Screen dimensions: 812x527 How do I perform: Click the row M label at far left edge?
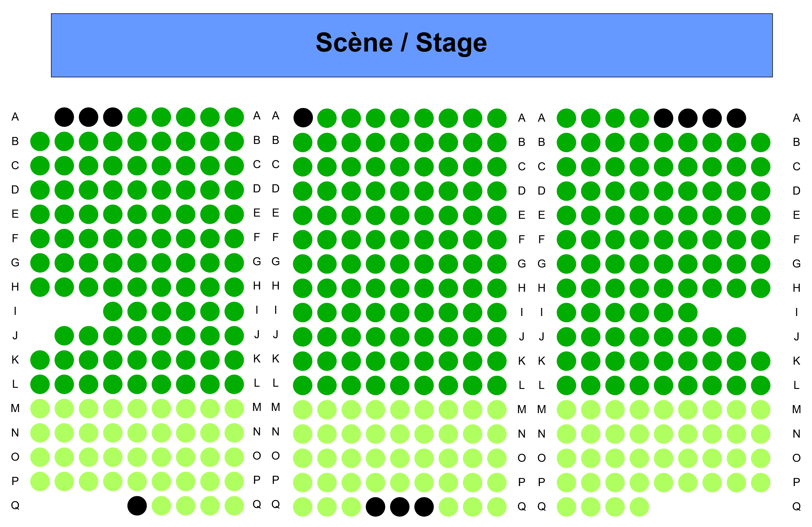point(15,408)
